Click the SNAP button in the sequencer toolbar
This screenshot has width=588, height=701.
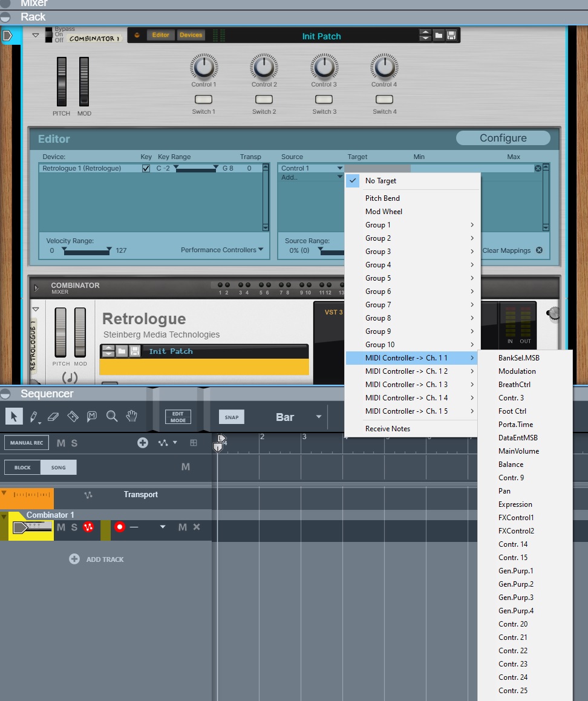click(x=232, y=417)
